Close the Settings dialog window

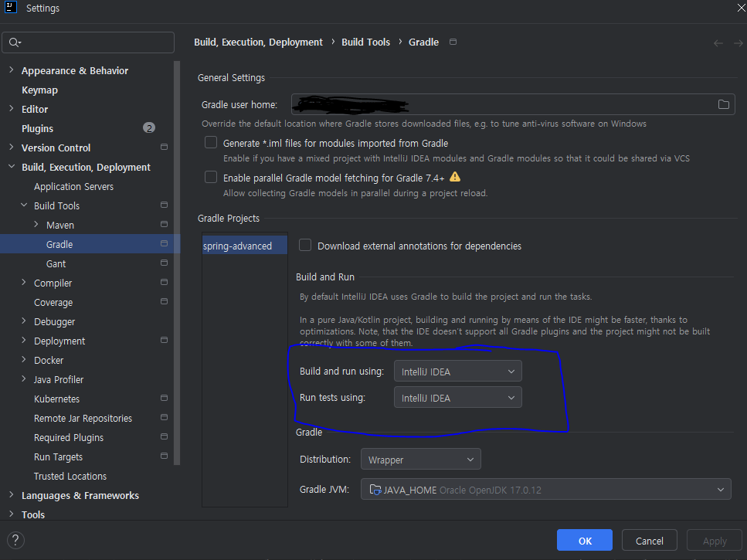(x=741, y=8)
